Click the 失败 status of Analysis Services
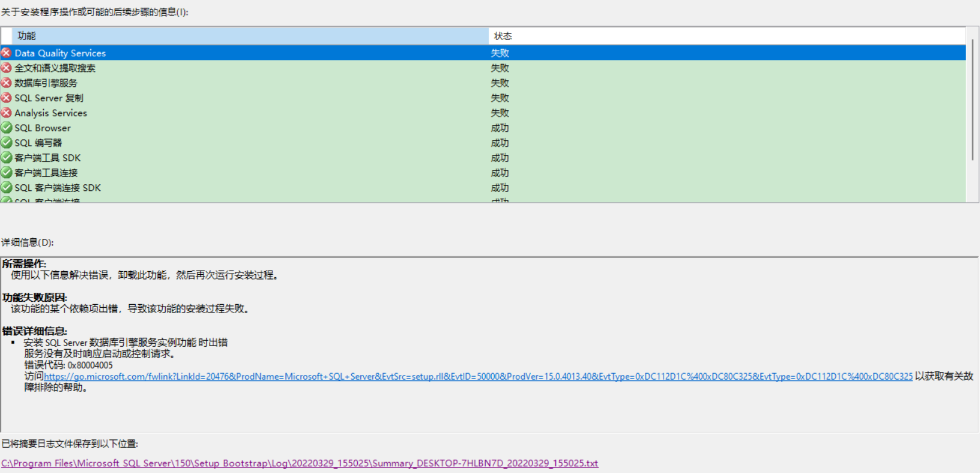The width and height of the screenshot is (980, 473). (x=500, y=113)
